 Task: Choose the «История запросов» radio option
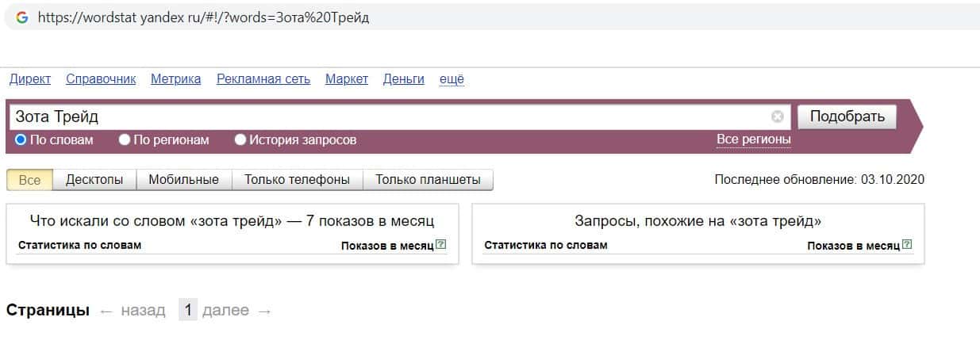pyautogui.click(x=240, y=140)
